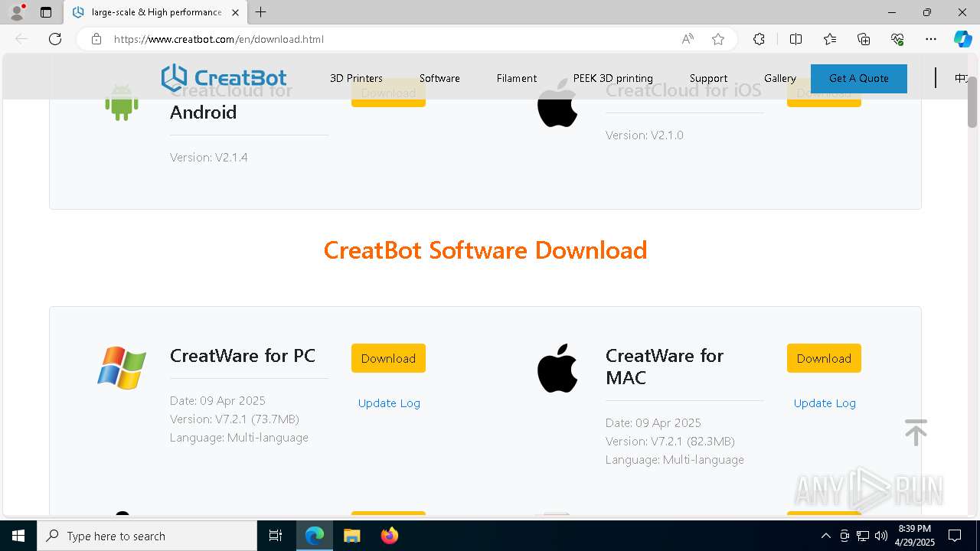Add this page to favorites

[718, 39]
